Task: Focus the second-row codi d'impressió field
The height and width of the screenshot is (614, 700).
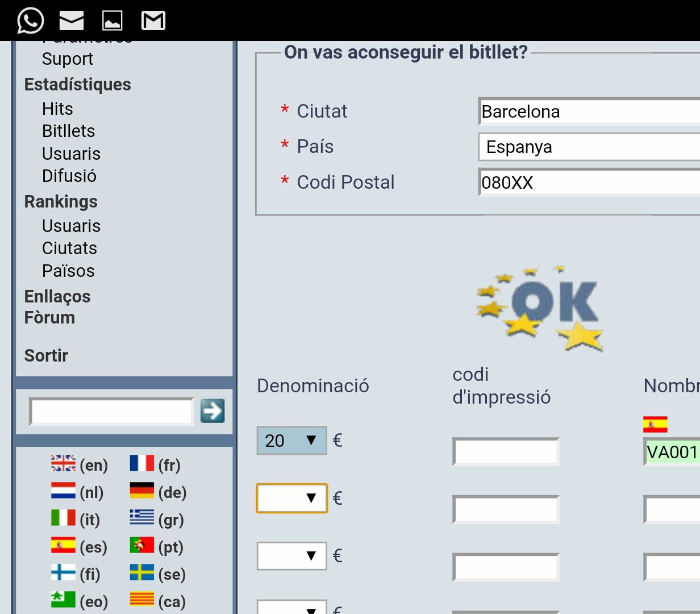Action: pos(506,510)
